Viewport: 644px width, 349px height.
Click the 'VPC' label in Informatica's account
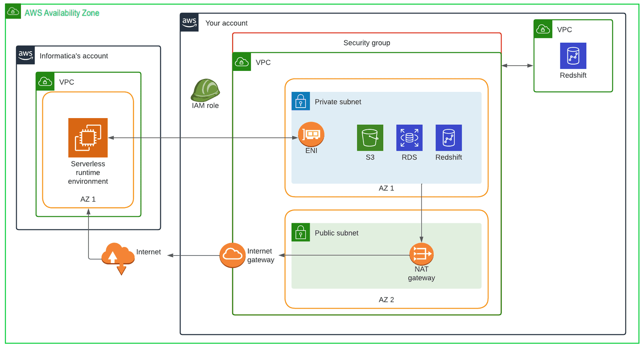pyautogui.click(x=67, y=82)
